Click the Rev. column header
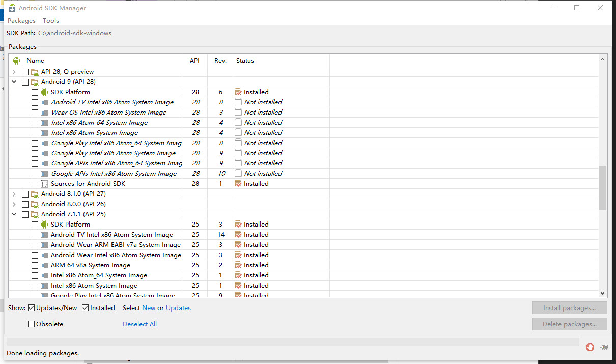 pyautogui.click(x=220, y=61)
